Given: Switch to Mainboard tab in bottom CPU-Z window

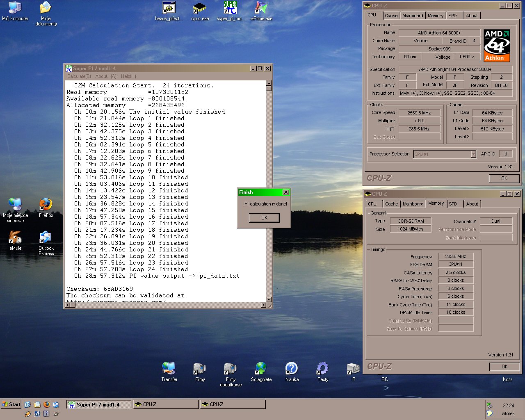Looking at the screenshot, I should 413,204.
